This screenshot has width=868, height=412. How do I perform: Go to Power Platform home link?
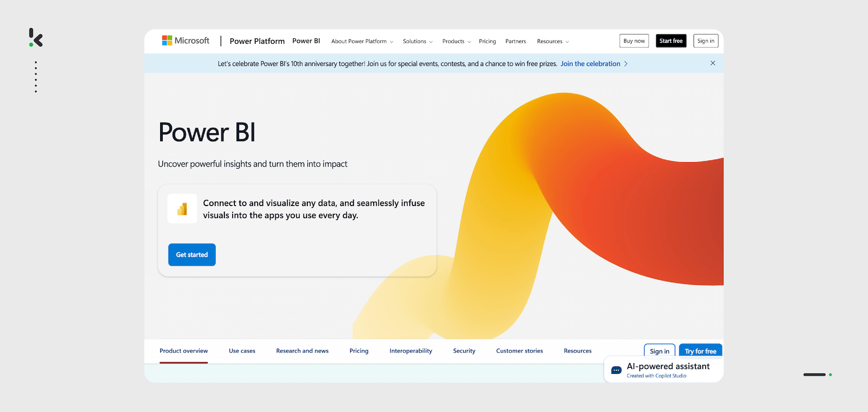257,41
